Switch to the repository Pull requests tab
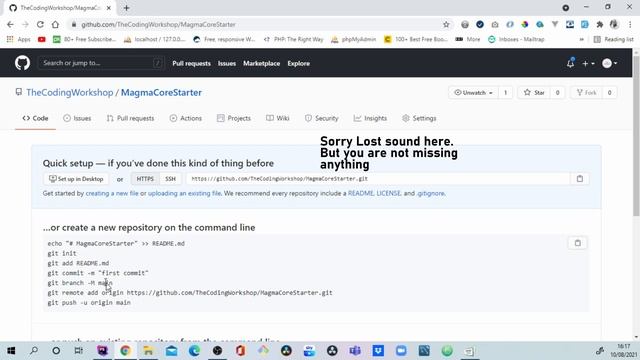The width and height of the screenshot is (640, 360). 130,118
